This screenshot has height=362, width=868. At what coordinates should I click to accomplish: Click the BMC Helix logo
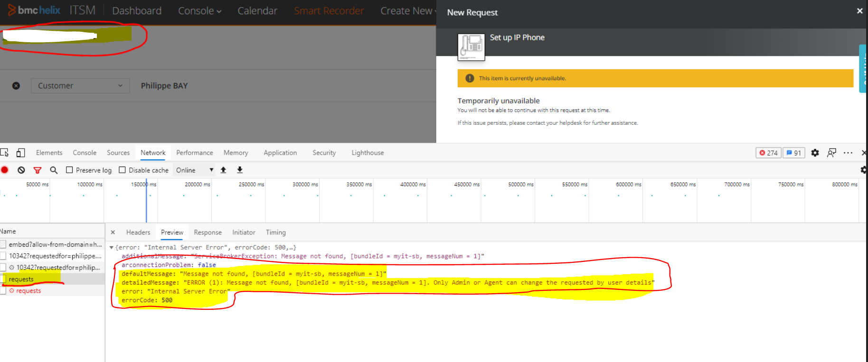point(34,10)
